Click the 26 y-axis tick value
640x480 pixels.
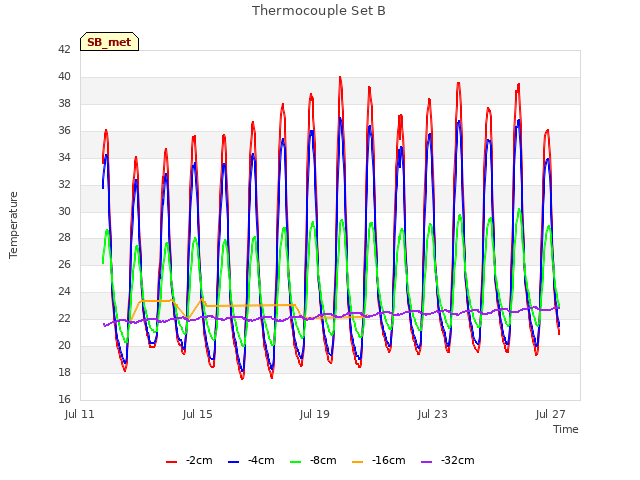(x=64, y=264)
